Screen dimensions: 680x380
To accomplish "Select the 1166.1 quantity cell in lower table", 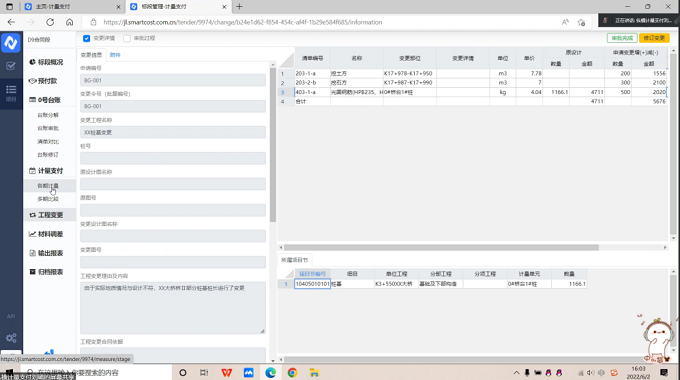I will pos(569,284).
